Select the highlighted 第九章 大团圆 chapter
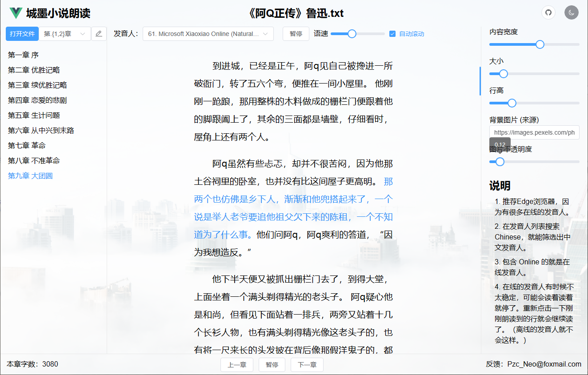The width and height of the screenshot is (588, 375). point(30,176)
